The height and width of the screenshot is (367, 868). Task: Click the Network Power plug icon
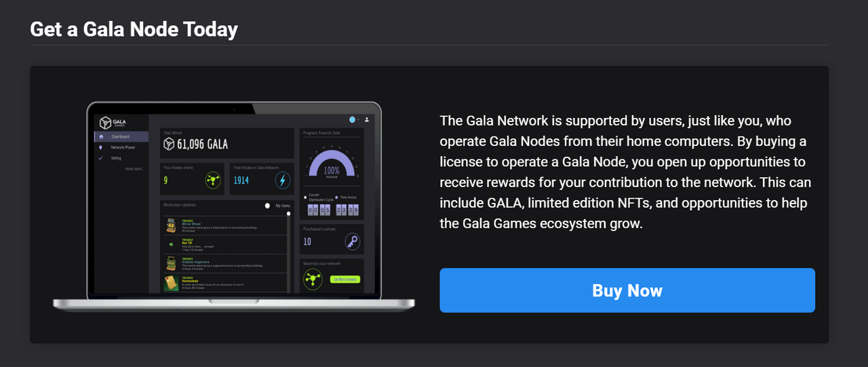click(x=101, y=147)
